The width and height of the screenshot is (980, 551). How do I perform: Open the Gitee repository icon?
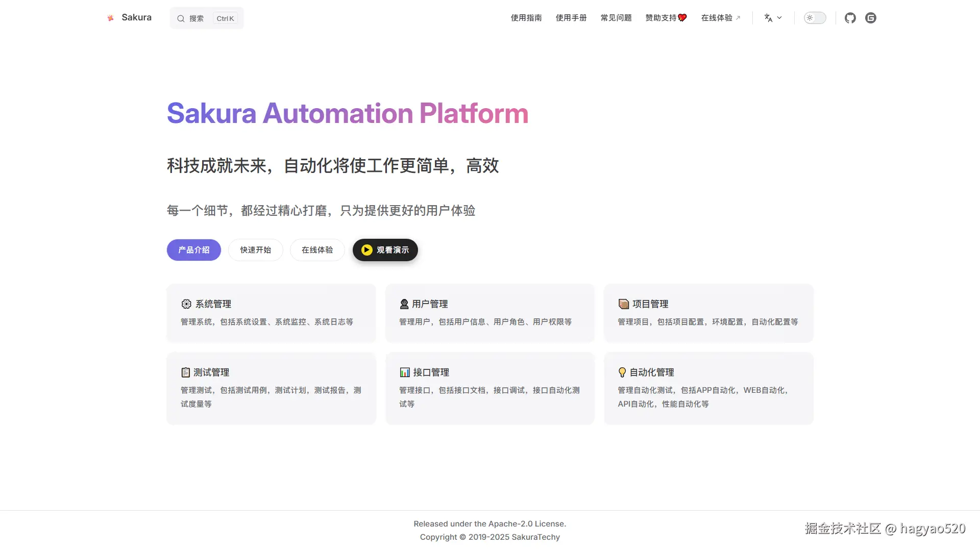(871, 18)
